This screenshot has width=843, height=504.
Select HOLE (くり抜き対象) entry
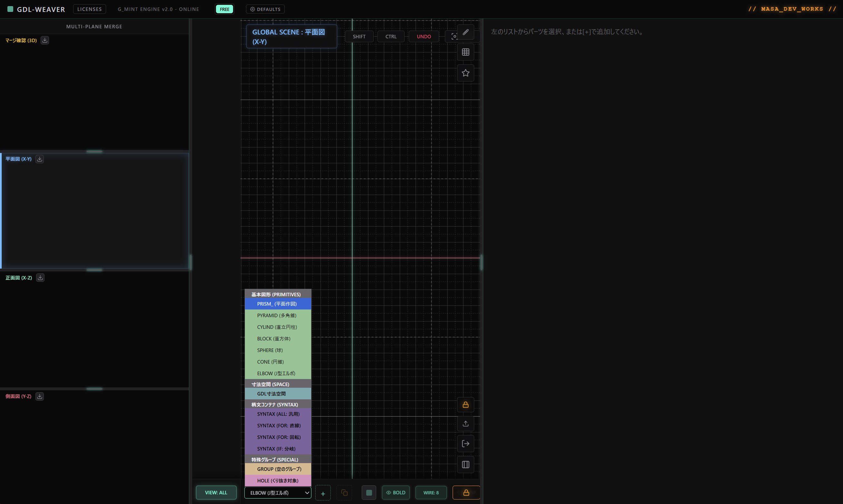pos(278,480)
